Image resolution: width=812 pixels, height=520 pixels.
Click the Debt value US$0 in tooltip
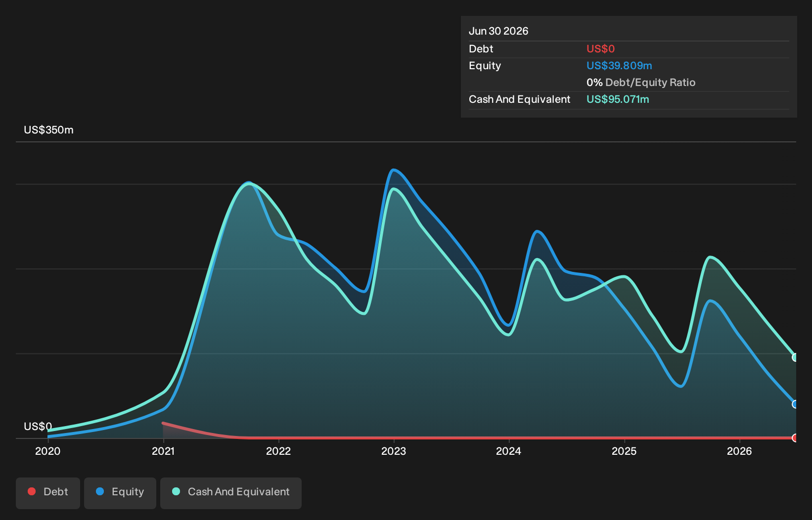[x=601, y=49]
